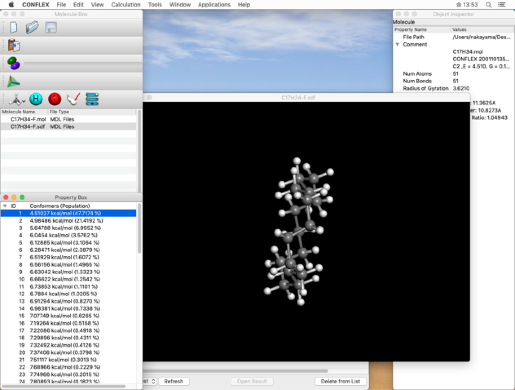The width and height of the screenshot is (515, 390).
Task: Open the molecule builder tool dropdown
Action: [x=17, y=99]
